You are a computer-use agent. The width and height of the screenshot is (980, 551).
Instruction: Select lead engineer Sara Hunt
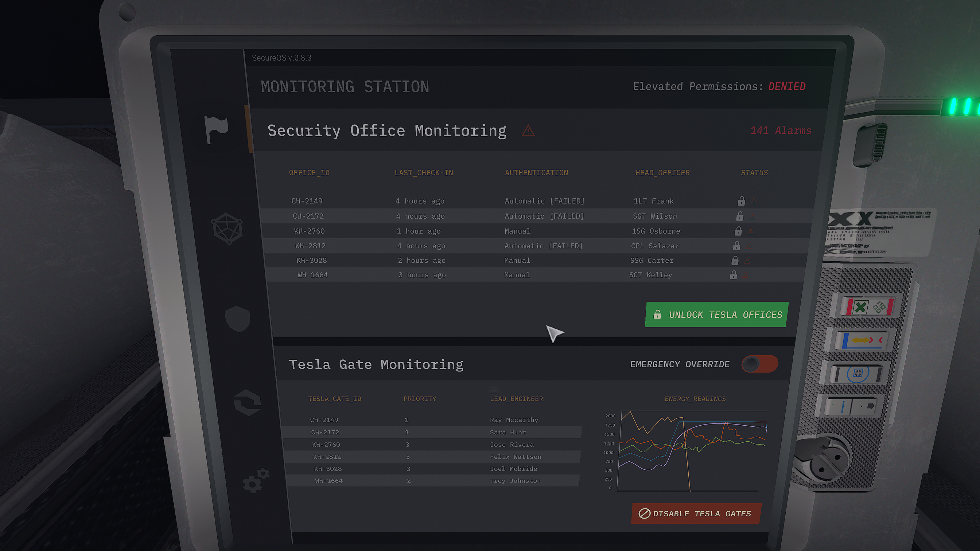(x=507, y=432)
